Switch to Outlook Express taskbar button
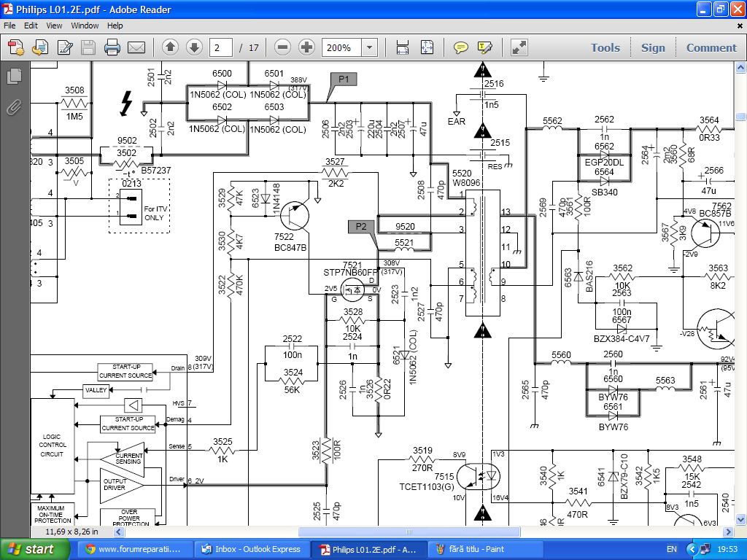This screenshot has width=747, height=560. [251, 549]
